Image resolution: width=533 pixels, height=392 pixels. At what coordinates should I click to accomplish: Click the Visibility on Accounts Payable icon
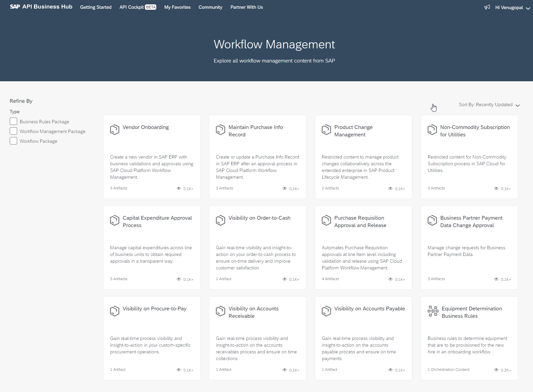326,311
